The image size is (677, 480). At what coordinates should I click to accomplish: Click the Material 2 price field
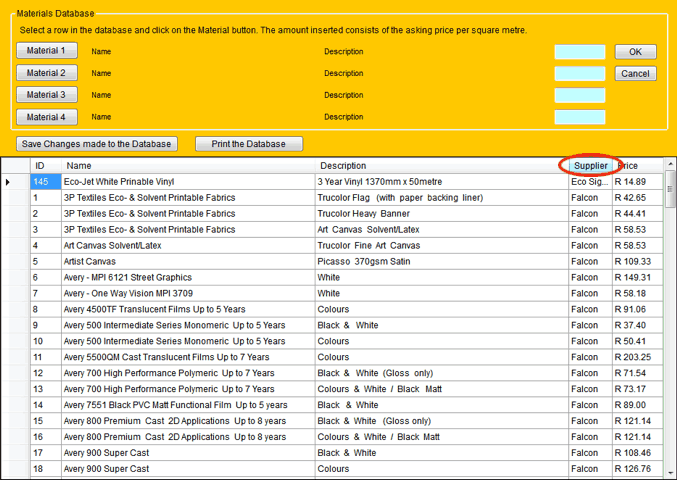(580, 74)
